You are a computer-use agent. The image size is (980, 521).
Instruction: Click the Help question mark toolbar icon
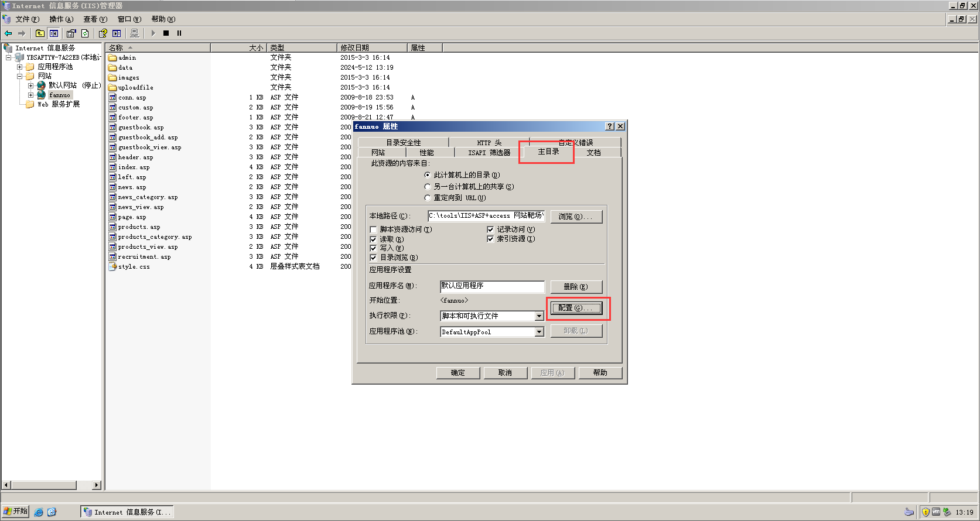pyautogui.click(x=103, y=33)
